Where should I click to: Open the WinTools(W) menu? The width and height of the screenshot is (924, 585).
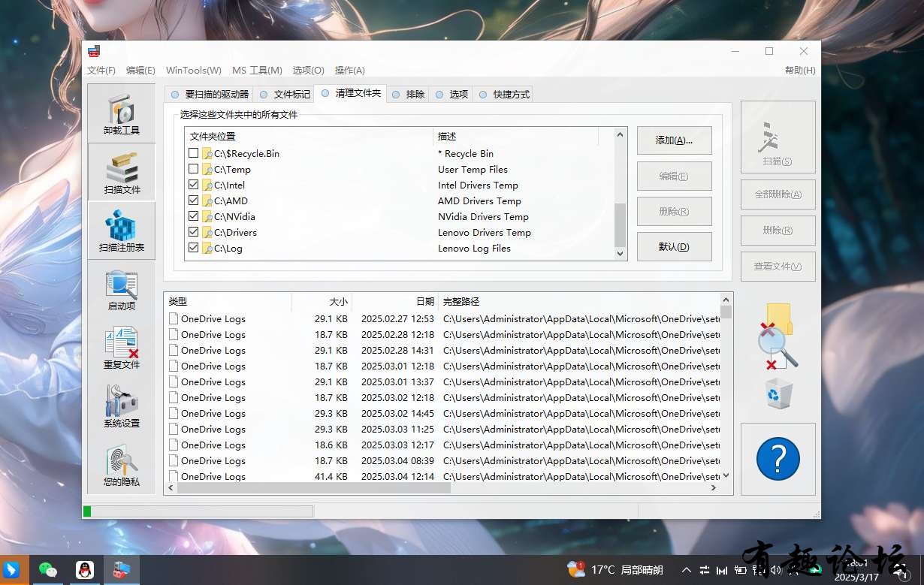pos(194,70)
